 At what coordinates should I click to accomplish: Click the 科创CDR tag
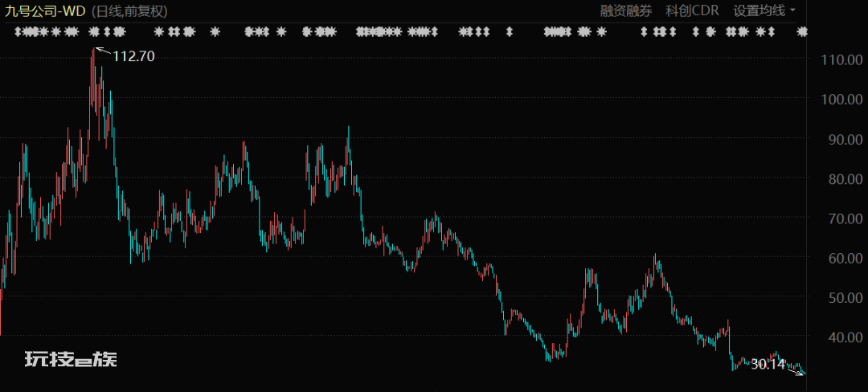click(692, 10)
